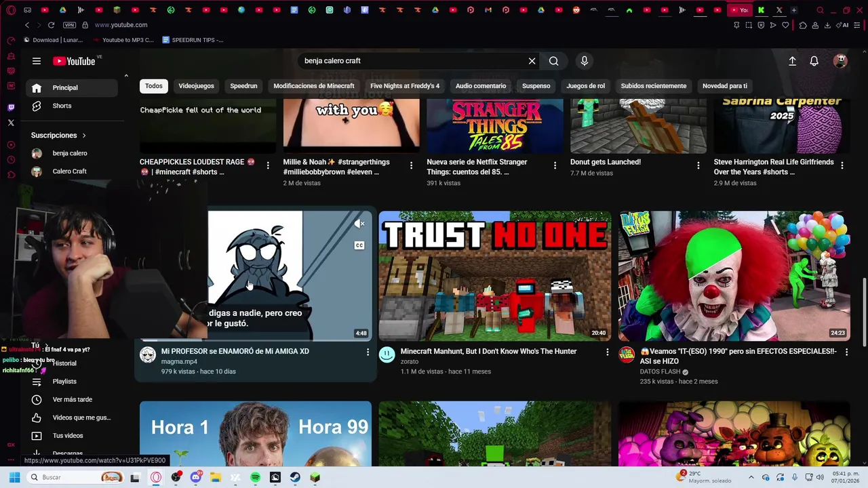Open options for Nueva serie de Netflix short
Image resolution: width=868 pixels, height=488 pixels.
point(555,165)
